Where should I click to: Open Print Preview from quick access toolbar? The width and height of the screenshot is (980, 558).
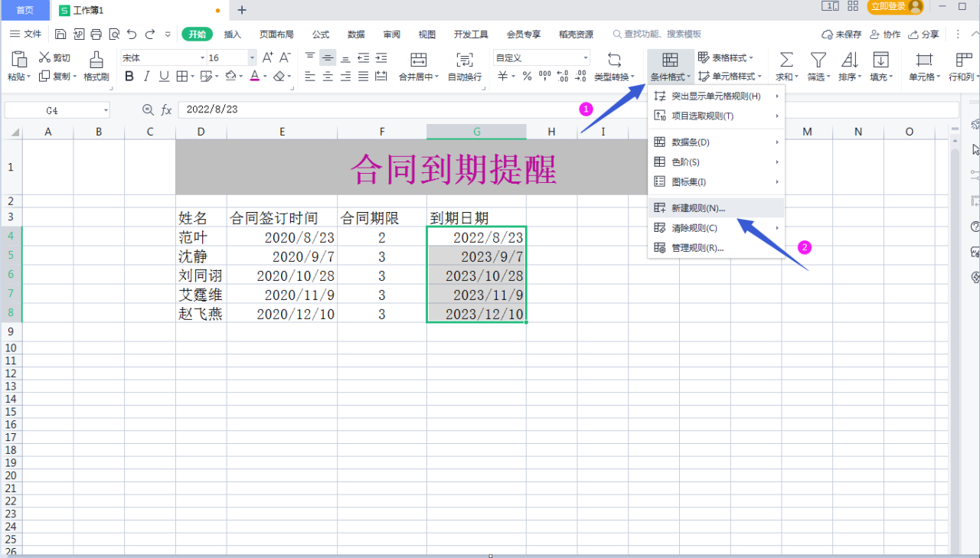click(114, 34)
